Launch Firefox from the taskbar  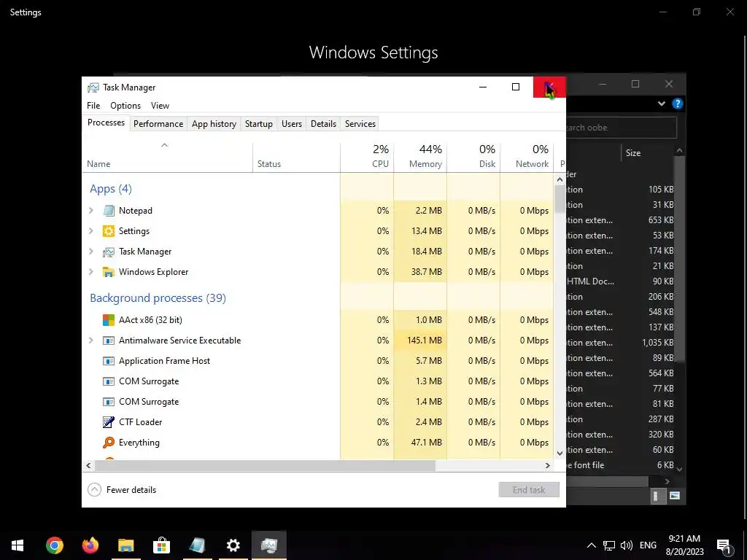coord(90,545)
